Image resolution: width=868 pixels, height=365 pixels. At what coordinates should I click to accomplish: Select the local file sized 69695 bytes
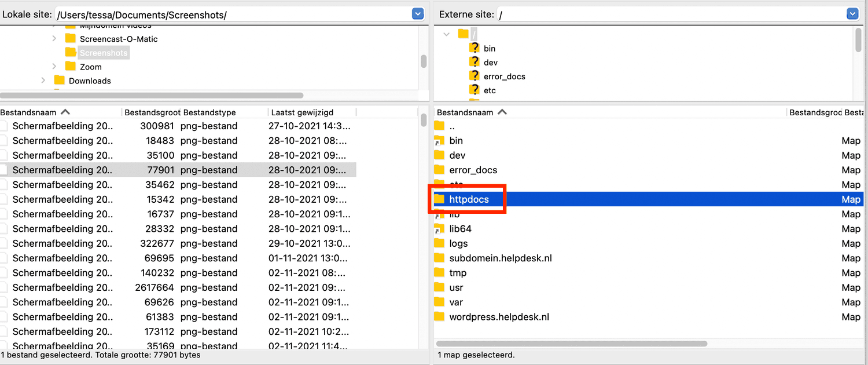pos(178,258)
